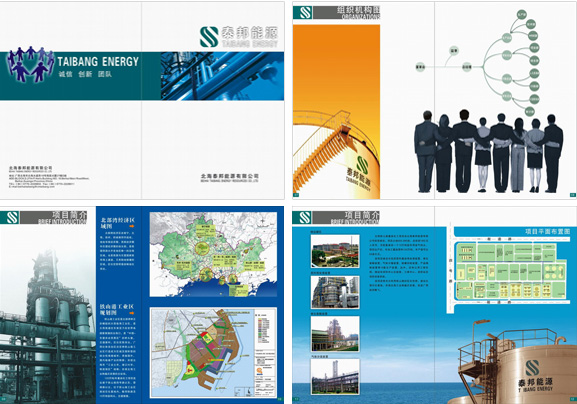Select the 项目平面布置图 title
Viewport: 577px width, 404px height.
coord(547,231)
